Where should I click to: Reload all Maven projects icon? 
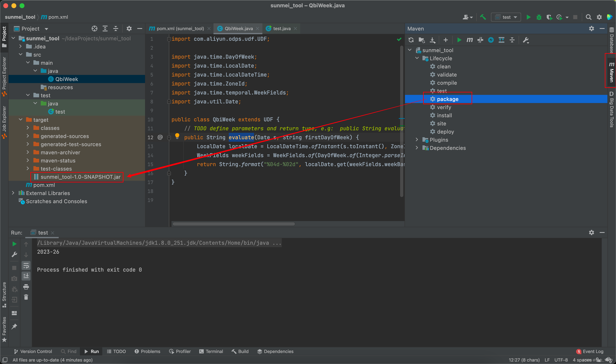coord(411,40)
